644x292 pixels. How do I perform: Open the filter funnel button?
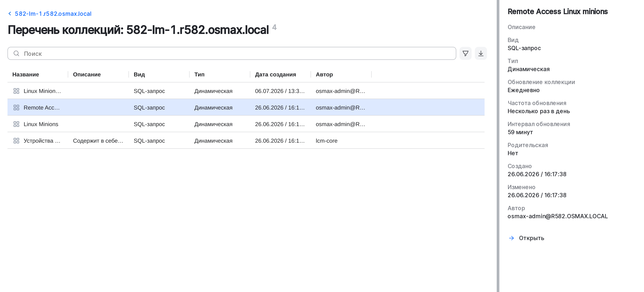465,54
